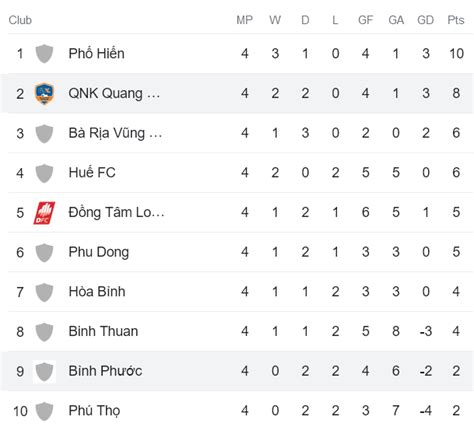474x434 pixels.
Task: Click the Bà Rịa Vũng Tàu shield icon
Action: point(44,133)
